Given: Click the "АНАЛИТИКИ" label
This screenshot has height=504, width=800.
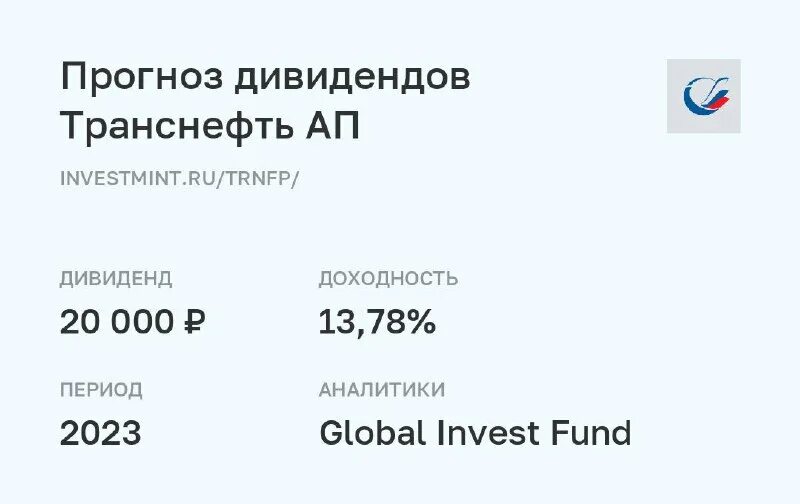Looking at the screenshot, I should 382,390.
